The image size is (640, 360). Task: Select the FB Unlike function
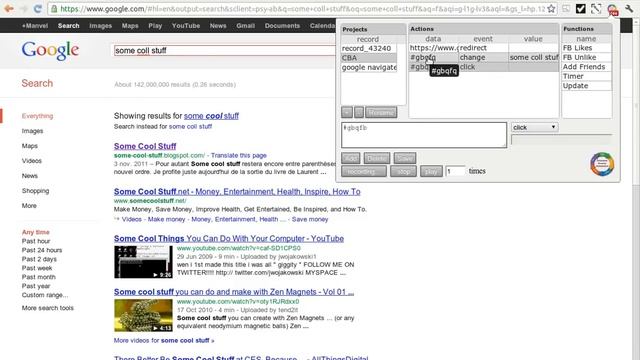(587, 57)
